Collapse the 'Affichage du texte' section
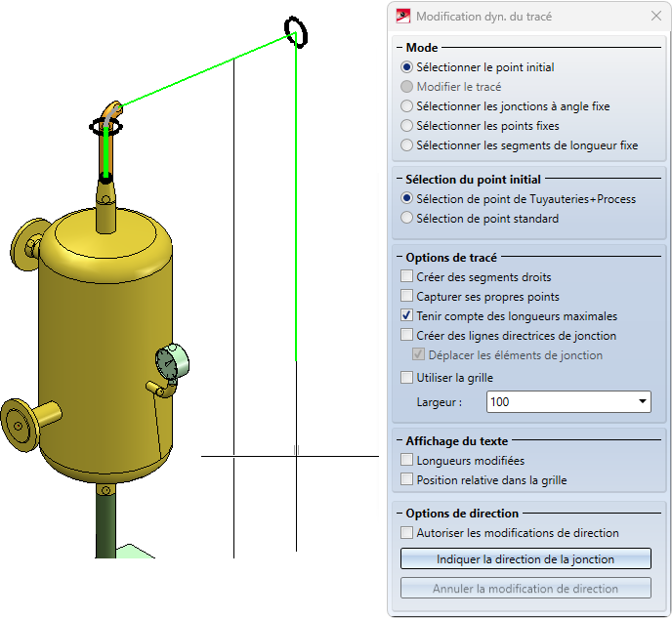This screenshot has width=672, height=618. pos(399,440)
